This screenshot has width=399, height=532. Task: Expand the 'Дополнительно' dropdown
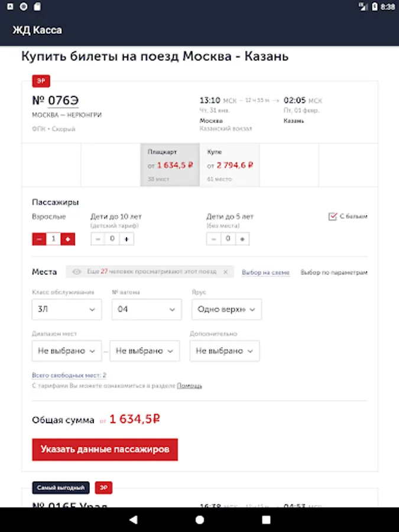coord(225,351)
